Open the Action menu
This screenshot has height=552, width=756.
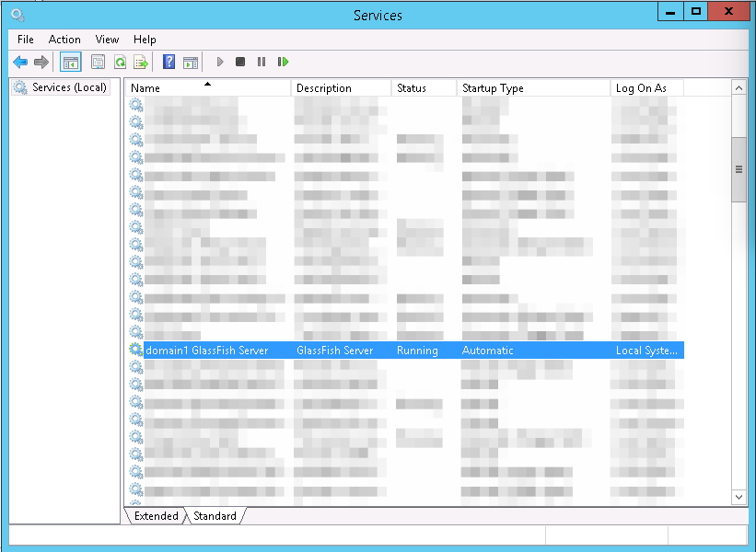coord(64,40)
